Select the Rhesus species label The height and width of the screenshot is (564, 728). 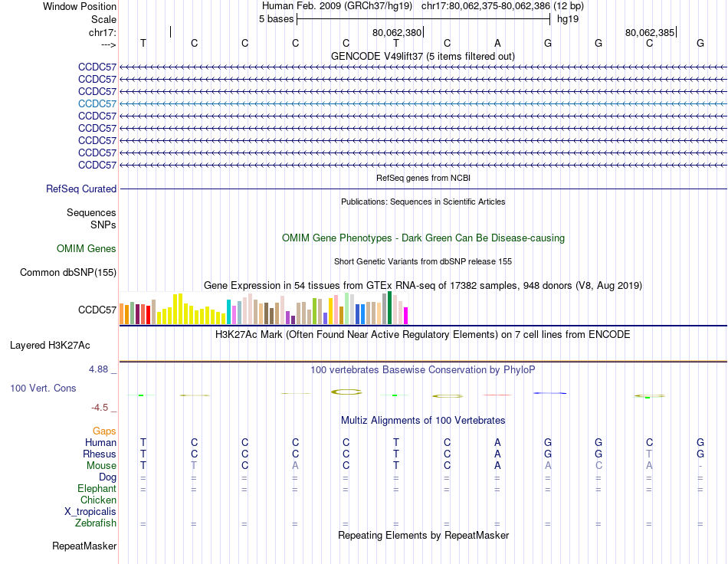coord(100,454)
